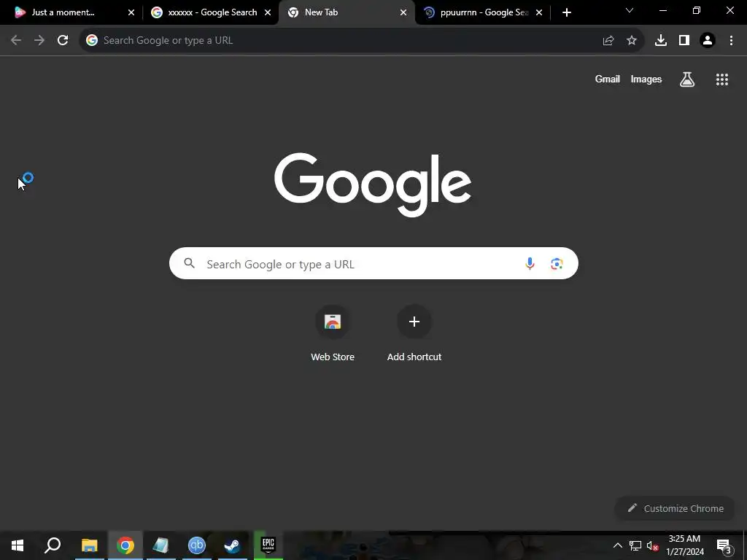Open the Web Store shortcut

[333, 334]
